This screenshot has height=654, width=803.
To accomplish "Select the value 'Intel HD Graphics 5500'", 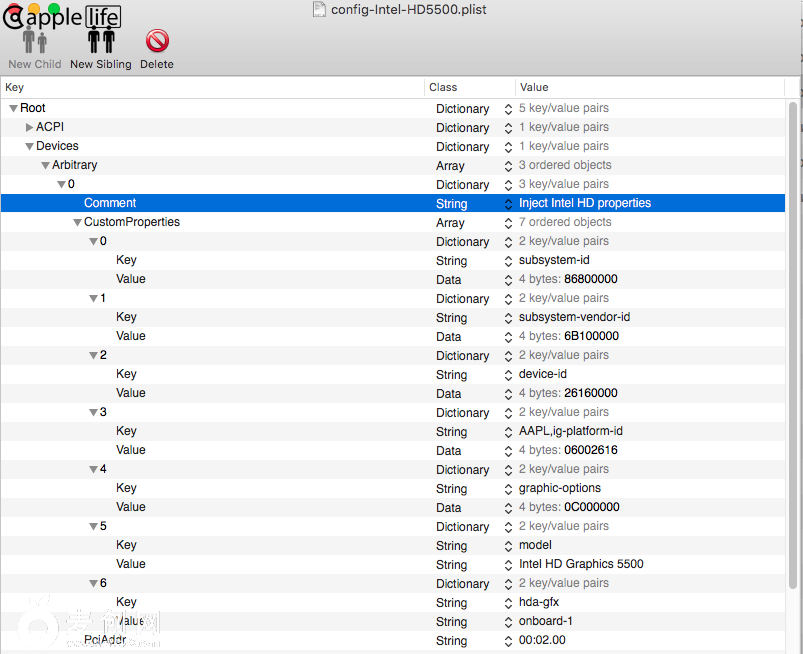I will (x=581, y=564).
